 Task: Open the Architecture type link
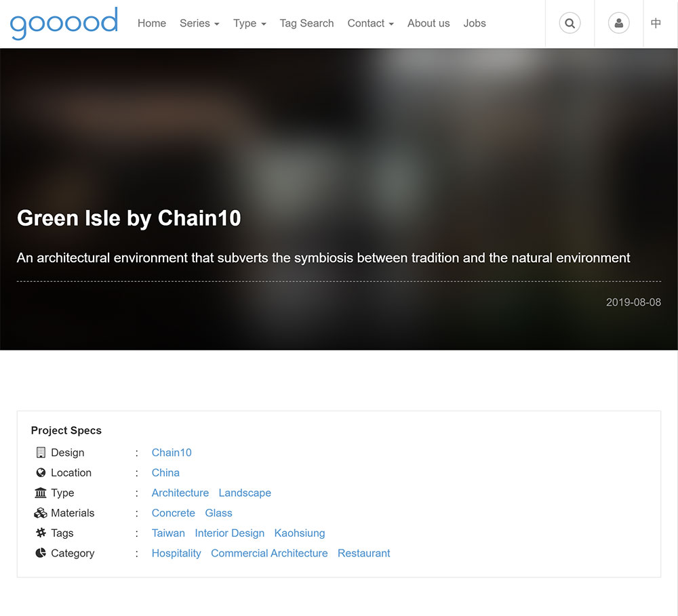pyautogui.click(x=180, y=493)
